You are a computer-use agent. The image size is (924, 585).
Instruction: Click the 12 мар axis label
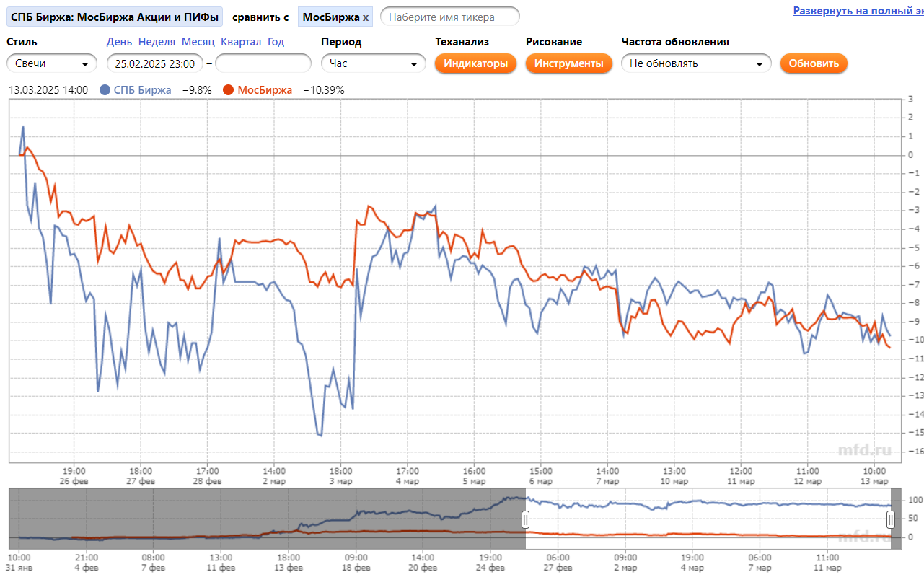click(808, 481)
